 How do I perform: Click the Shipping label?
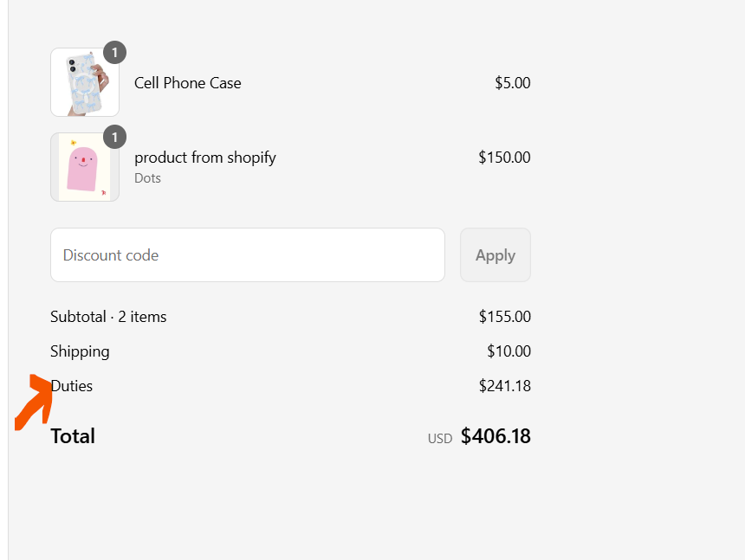tap(80, 351)
